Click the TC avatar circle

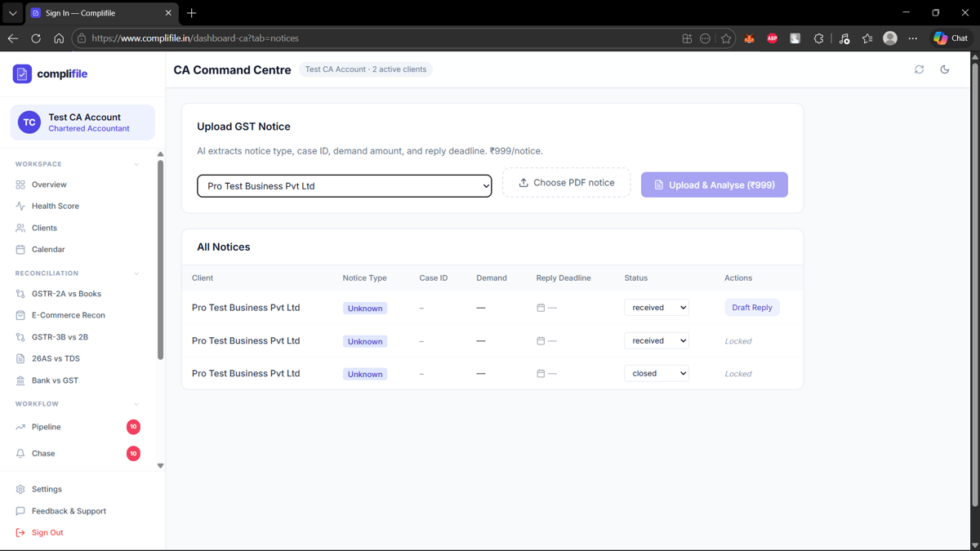[x=29, y=122]
